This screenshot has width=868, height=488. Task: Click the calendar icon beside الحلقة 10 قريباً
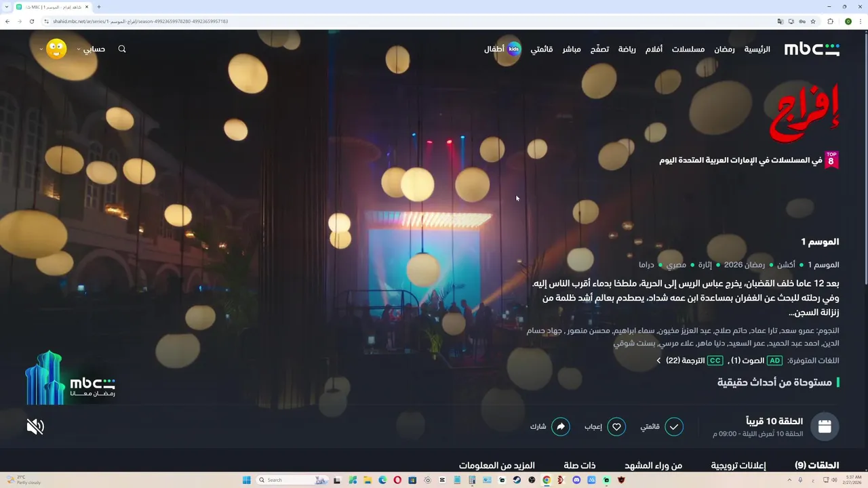[825, 426]
